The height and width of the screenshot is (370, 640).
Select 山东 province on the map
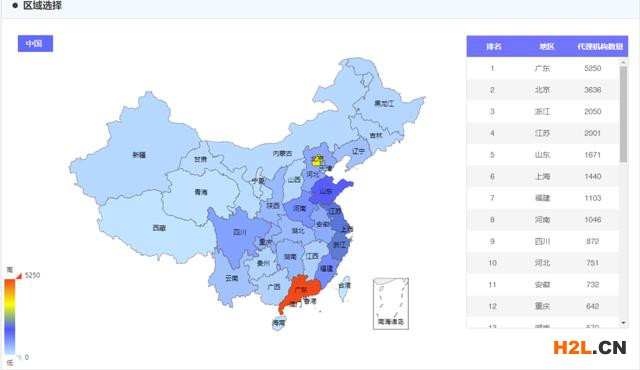326,191
